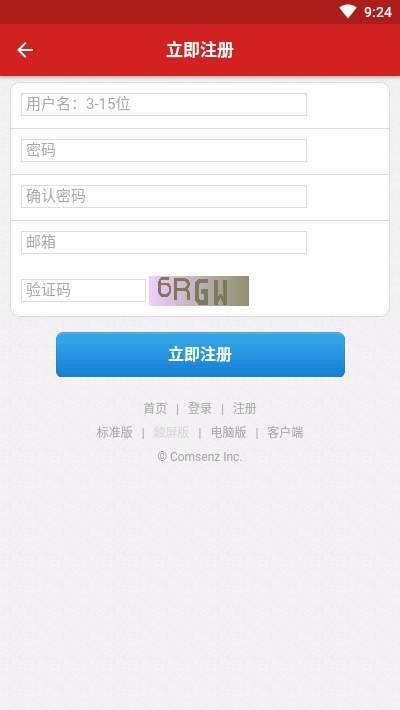Open the 客户端 client link
This screenshot has height=710, width=400.
(x=285, y=432)
